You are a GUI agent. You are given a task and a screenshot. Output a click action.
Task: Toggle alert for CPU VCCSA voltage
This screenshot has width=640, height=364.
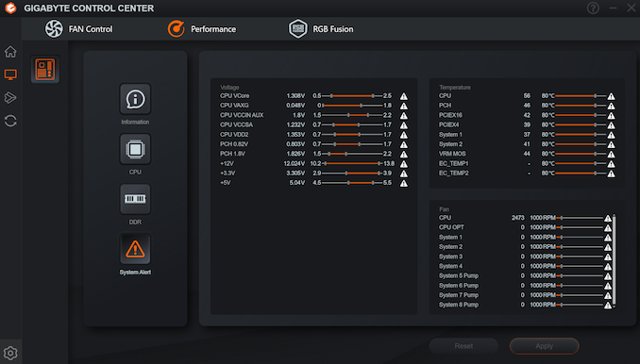coord(404,125)
